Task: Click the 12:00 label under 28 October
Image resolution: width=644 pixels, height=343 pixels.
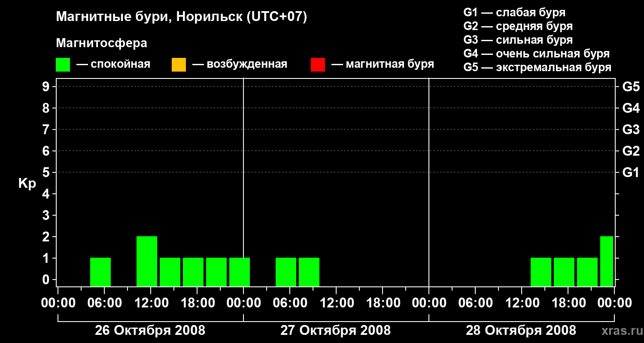Action: point(522,303)
